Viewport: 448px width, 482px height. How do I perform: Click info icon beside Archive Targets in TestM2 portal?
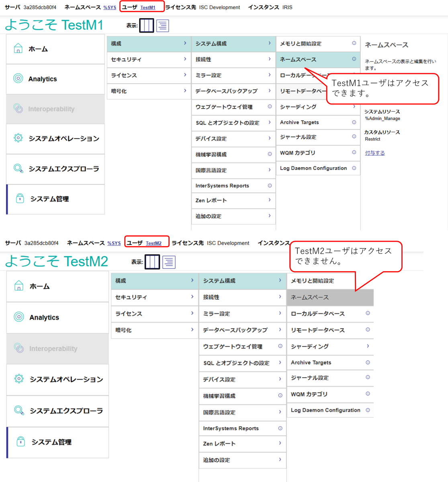click(368, 362)
